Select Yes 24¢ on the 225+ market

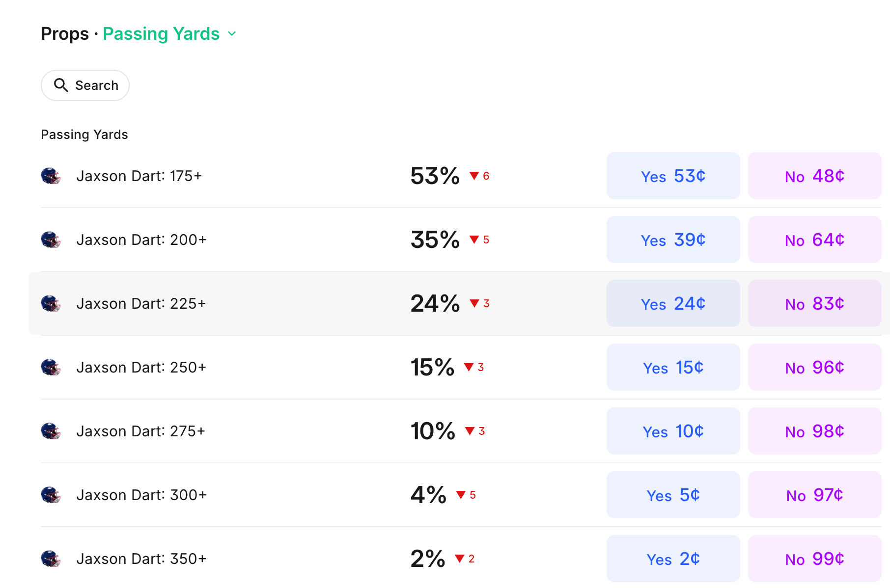coord(673,303)
